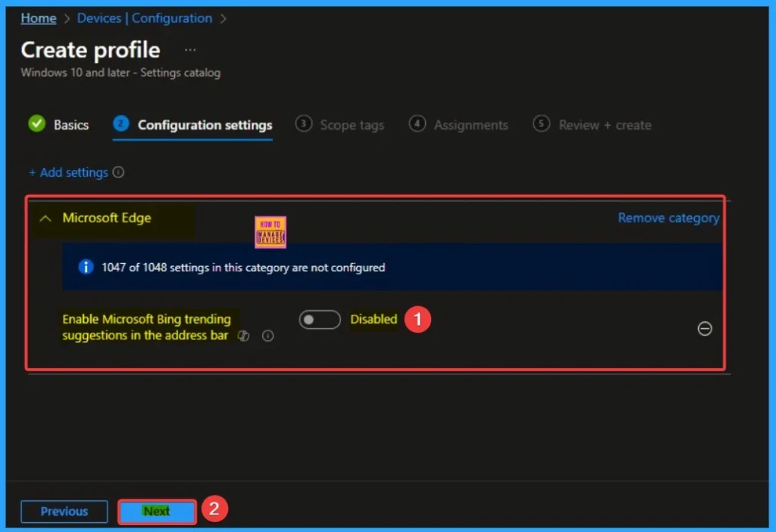This screenshot has width=776, height=532.
Task: Click the 1047 of 1048 settings message
Action: pyautogui.click(x=243, y=268)
